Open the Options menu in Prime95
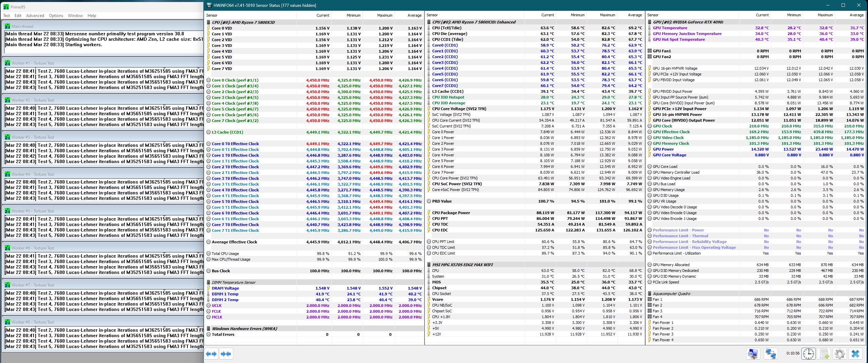Image resolution: width=868 pixels, height=363 pixels. [x=56, y=16]
